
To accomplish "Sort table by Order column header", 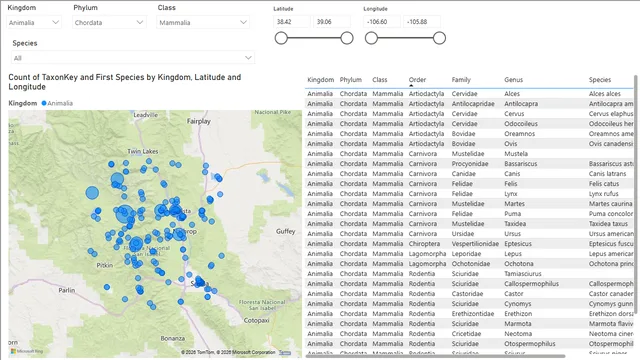I will (417, 80).
